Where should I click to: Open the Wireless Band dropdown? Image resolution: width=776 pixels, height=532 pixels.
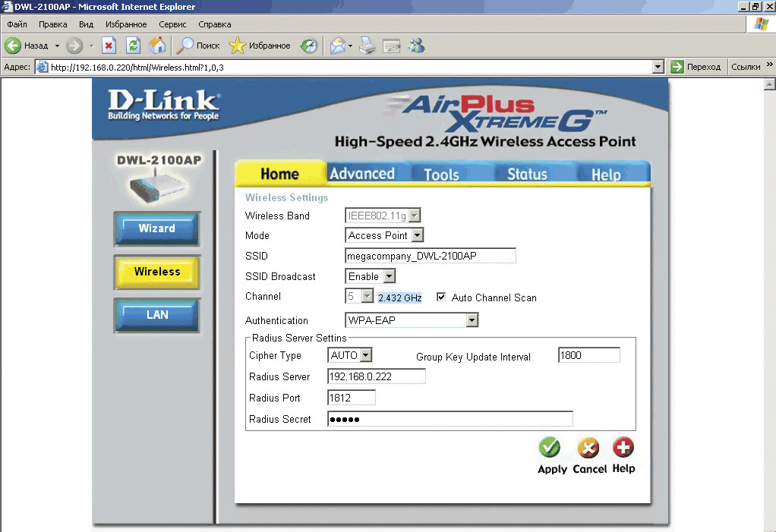tap(383, 216)
